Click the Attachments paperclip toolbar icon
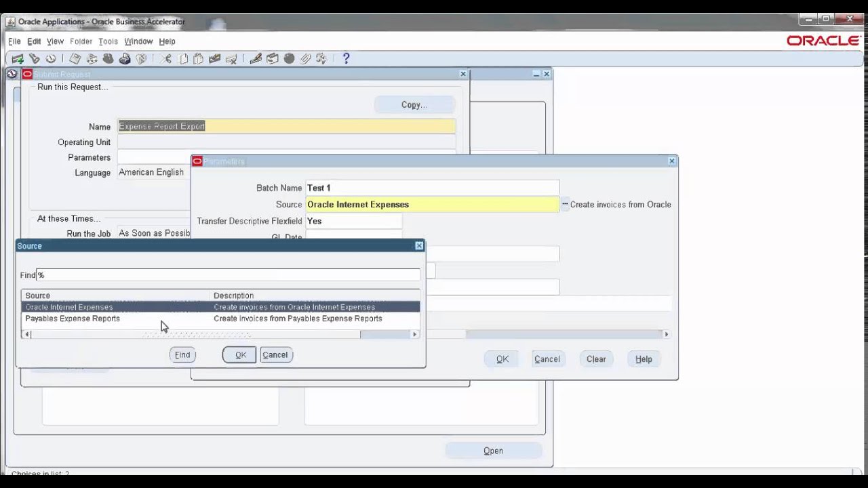Viewport: 868px width, 488px height. tap(305, 59)
